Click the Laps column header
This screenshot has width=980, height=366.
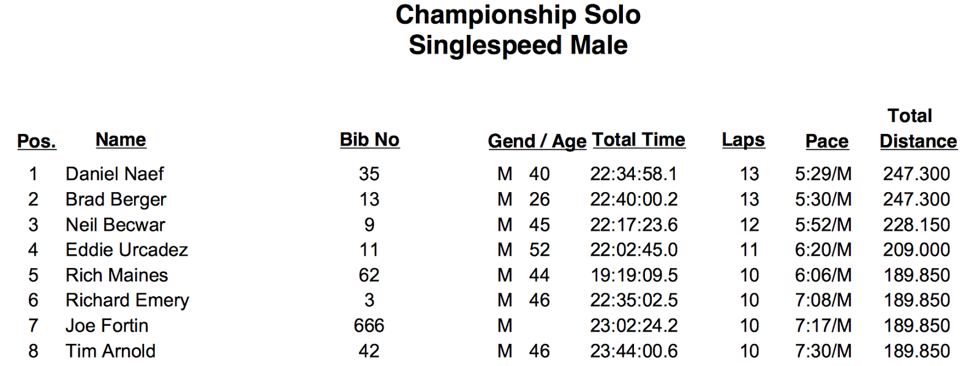[x=743, y=140]
